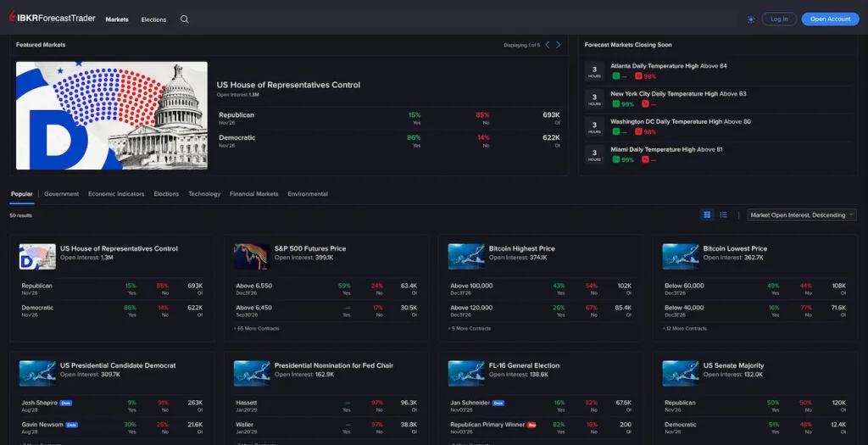868x445 pixels.
Task: Click Above 6,550 59% Yes price
Action: [344, 288]
